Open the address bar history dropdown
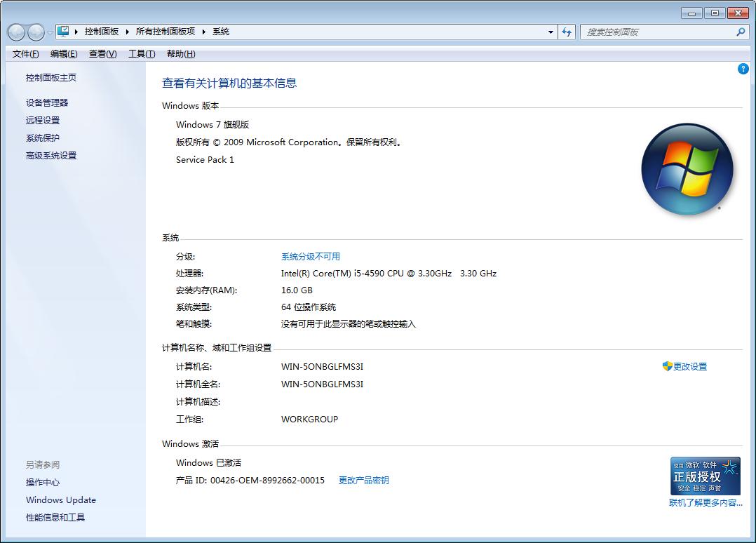Image resolution: width=756 pixels, height=543 pixels. click(x=550, y=32)
